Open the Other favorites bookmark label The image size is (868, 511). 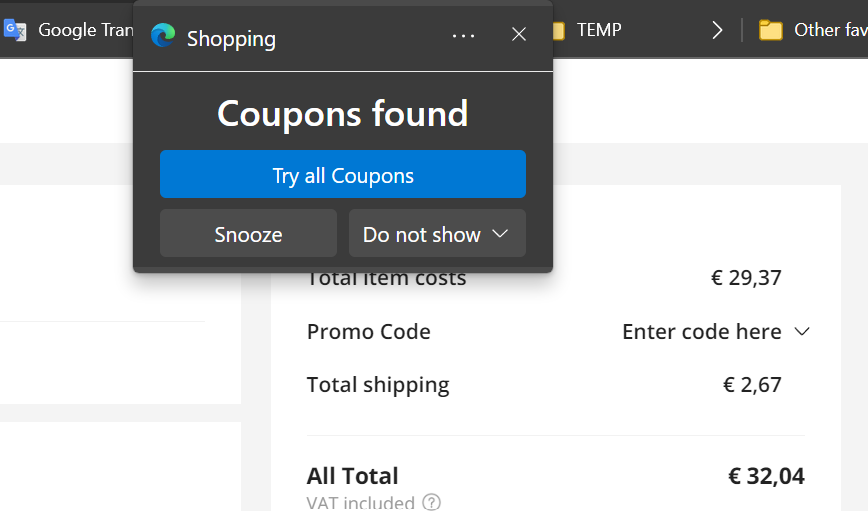click(x=830, y=30)
